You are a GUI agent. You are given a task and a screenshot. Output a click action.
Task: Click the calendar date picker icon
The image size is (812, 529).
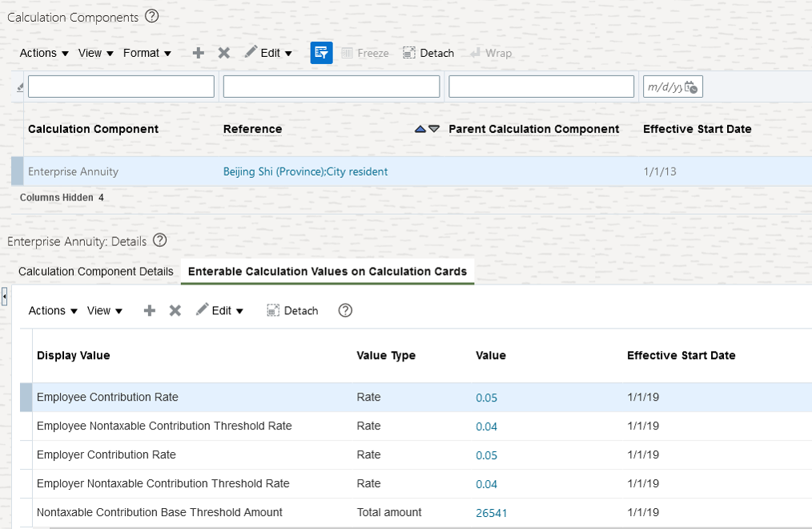tap(692, 87)
